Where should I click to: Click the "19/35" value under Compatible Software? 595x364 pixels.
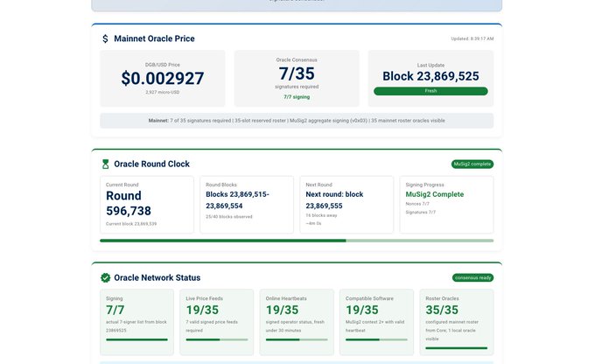362,310
